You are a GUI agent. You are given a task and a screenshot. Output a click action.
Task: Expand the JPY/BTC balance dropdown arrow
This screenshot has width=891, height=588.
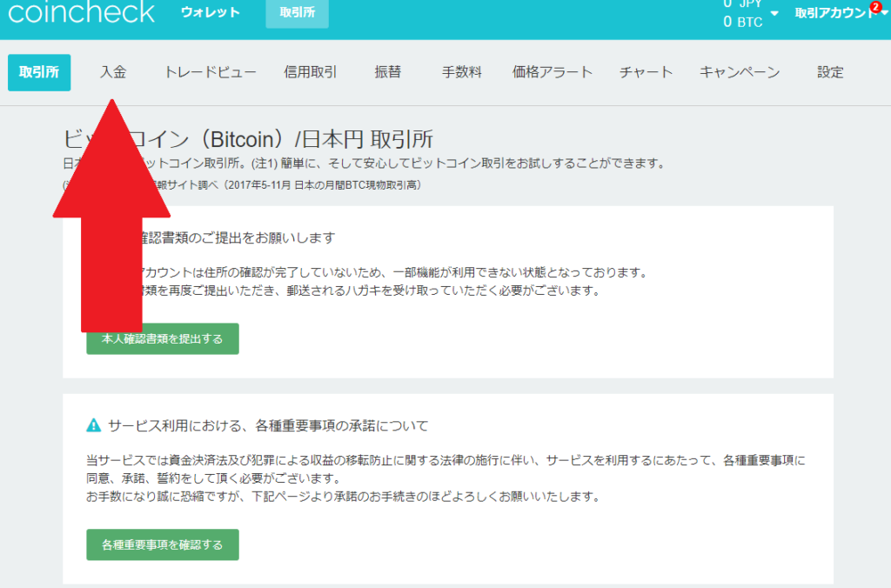[774, 13]
